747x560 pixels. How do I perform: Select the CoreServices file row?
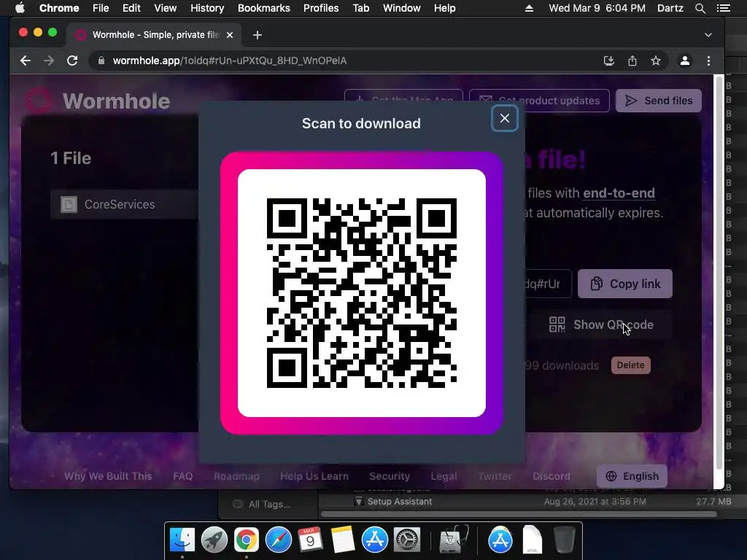tap(125, 204)
